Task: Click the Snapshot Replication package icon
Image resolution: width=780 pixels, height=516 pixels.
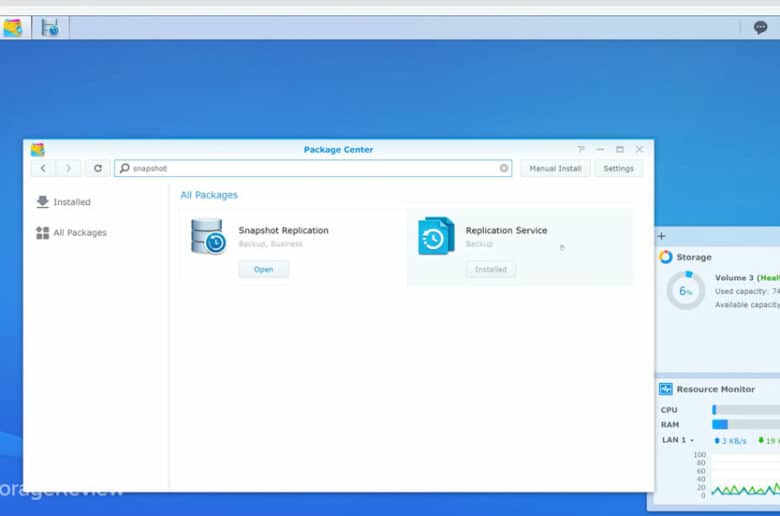Action: click(x=208, y=236)
